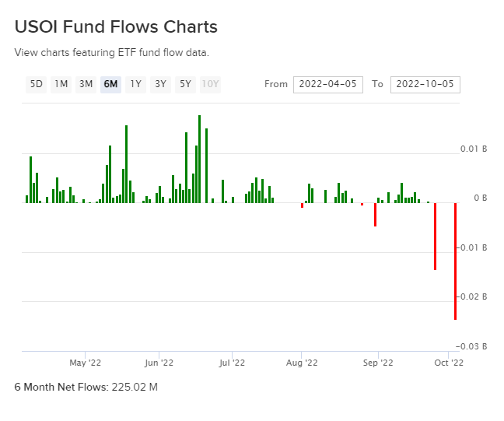Viewport: 504px width, 421px height.
Task: Show 3Y fund flow range
Action: tap(160, 84)
